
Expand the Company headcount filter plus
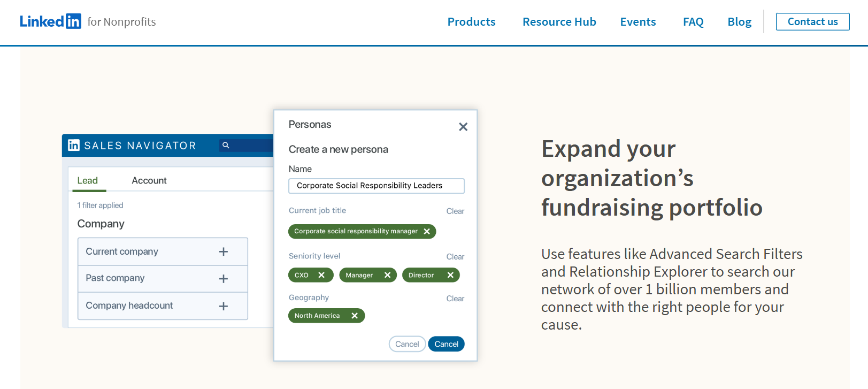(224, 306)
